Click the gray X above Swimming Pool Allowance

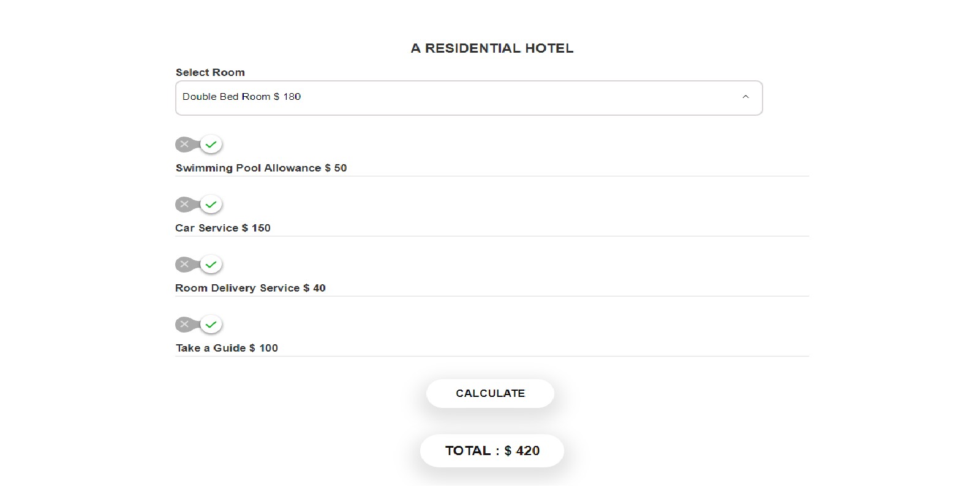184,145
